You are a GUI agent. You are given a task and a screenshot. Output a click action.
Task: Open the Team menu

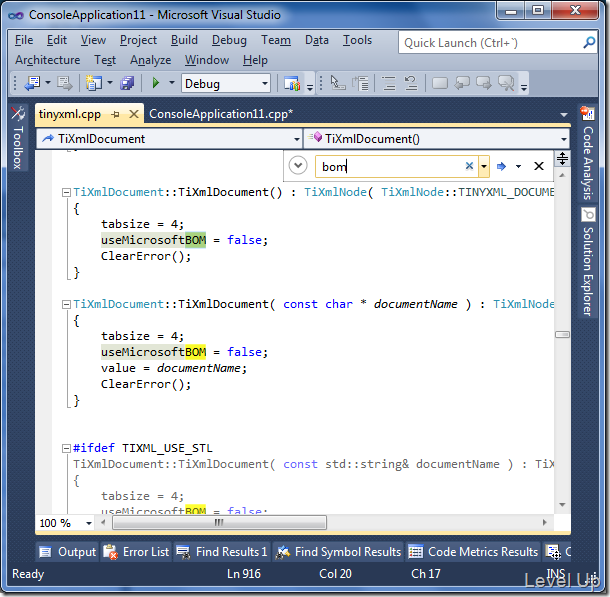point(276,40)
